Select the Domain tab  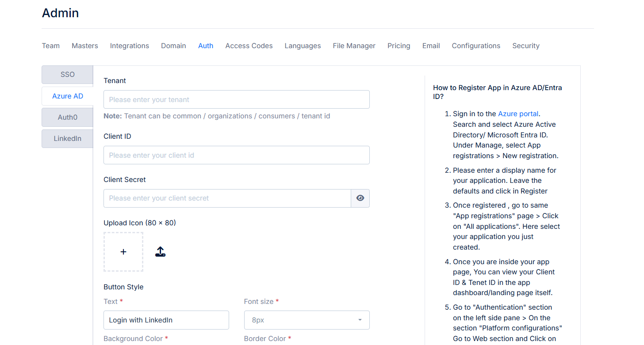(173, 46)
